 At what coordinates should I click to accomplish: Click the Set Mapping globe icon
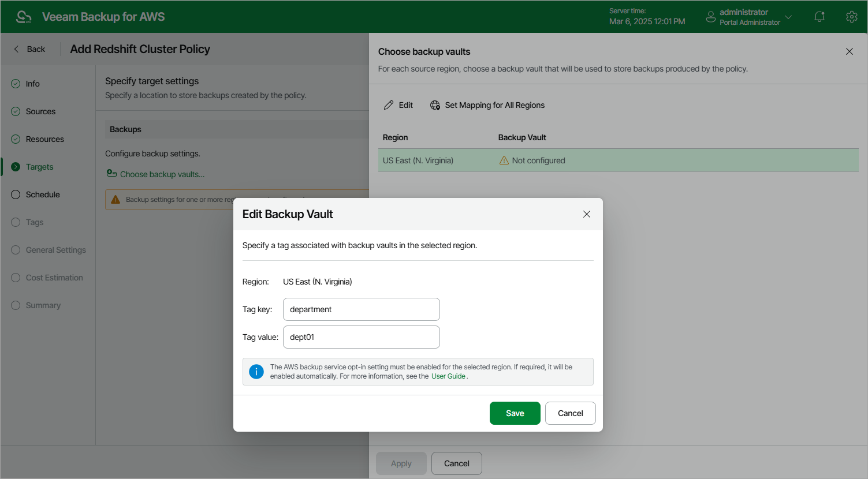[x=435, y=105]
